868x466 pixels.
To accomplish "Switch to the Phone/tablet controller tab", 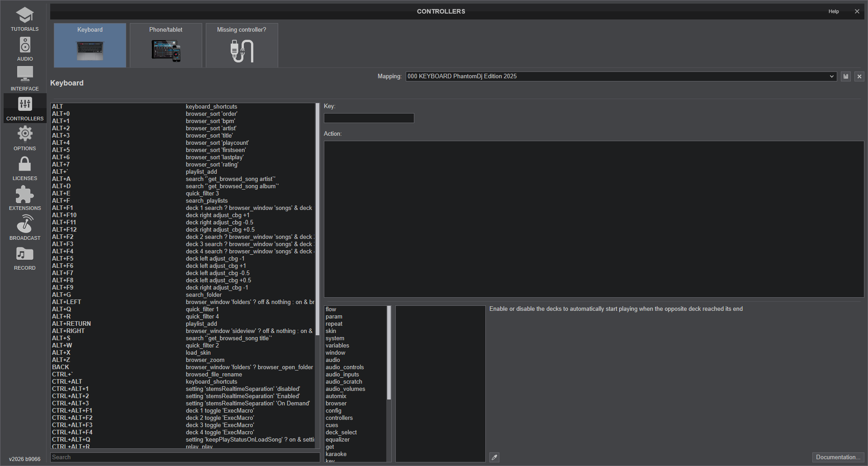I will [166, 45].
